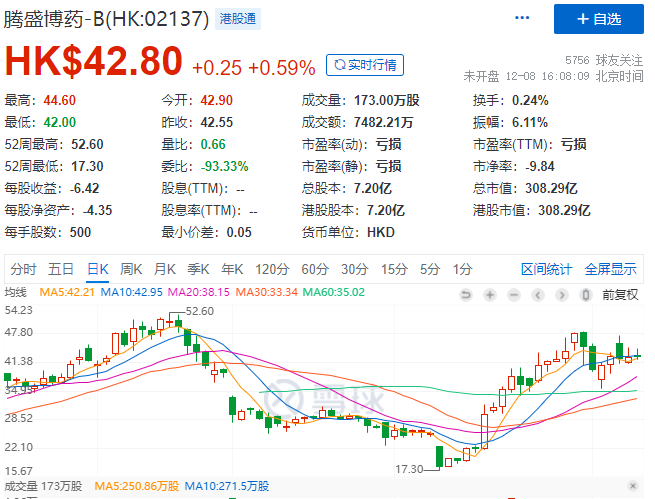Click the MA5:42.21 moving average label
Viewport: 655px width, 499px height.
(67, 292)
